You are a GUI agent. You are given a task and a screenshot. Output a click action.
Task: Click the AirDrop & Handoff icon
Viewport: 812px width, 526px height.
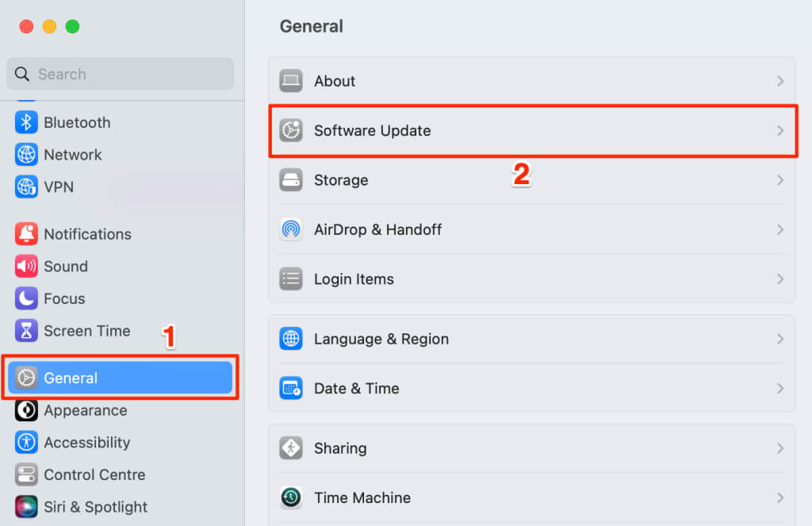click(x=291, y=229)
